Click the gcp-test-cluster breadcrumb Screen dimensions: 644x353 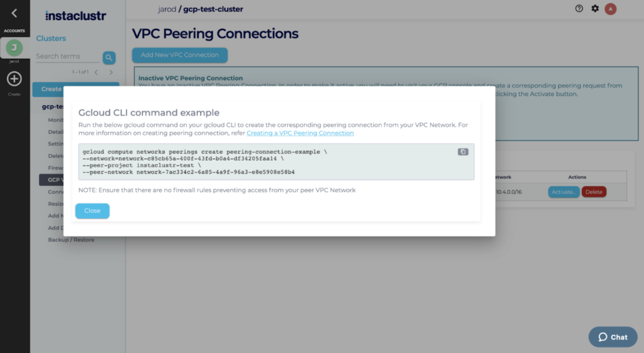pyautogui.click(x=213, y=9)
